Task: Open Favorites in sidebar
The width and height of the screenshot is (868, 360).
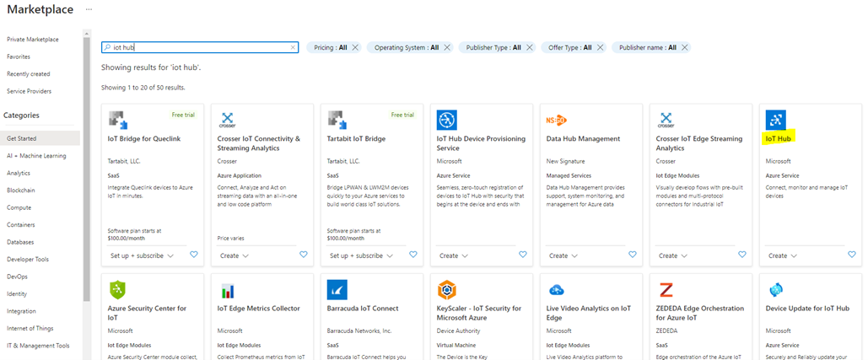Action: [19, 56]
